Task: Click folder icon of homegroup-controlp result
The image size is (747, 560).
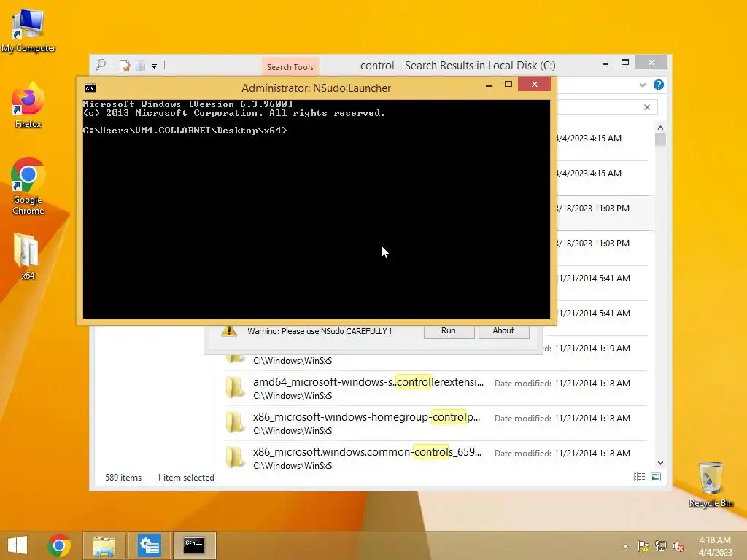Action: [x=235, y=422]
